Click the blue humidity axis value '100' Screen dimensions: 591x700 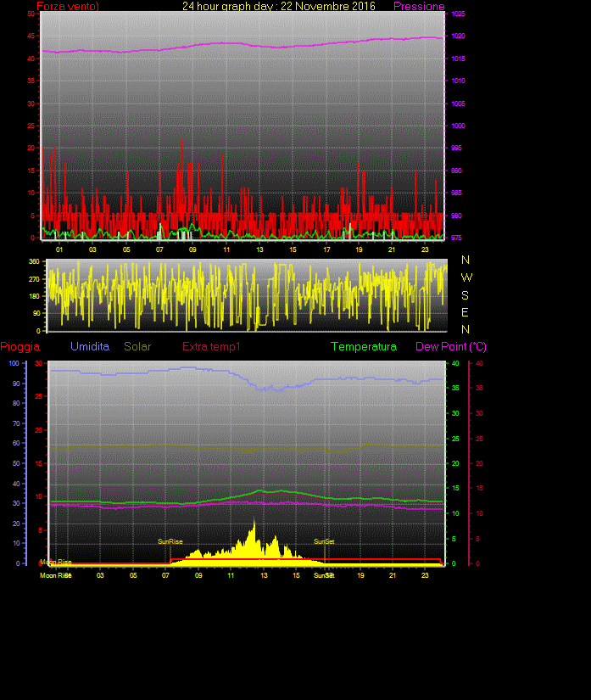pos(14,363)
